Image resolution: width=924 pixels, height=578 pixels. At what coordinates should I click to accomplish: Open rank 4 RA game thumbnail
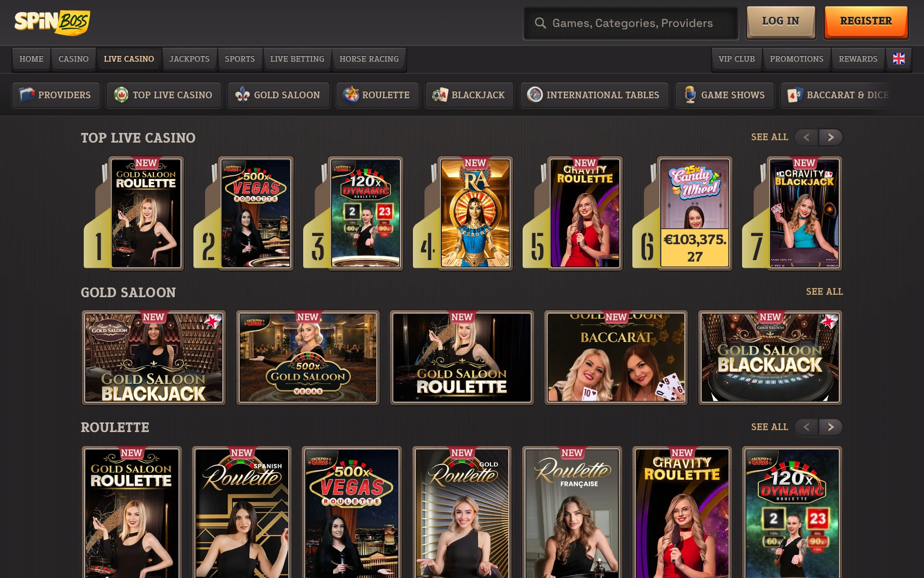[x=475, y=213]
